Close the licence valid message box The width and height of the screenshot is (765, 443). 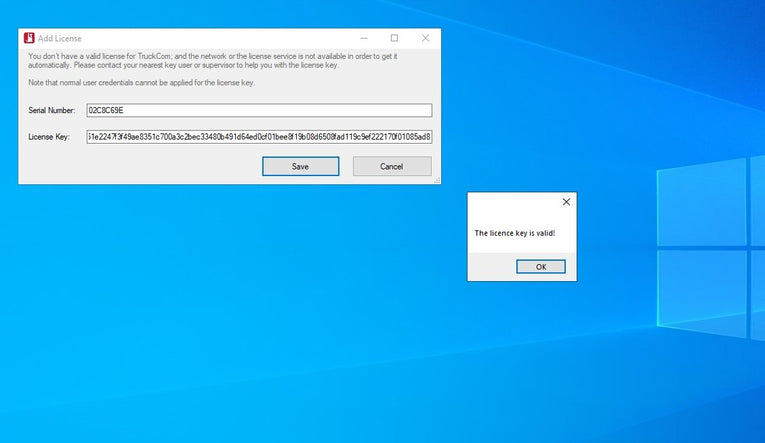566,202
